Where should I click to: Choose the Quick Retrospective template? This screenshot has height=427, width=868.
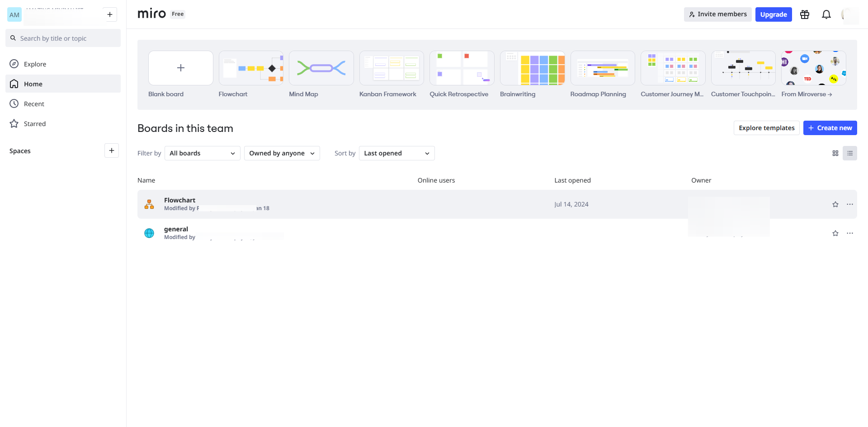[x=462, y=68]
